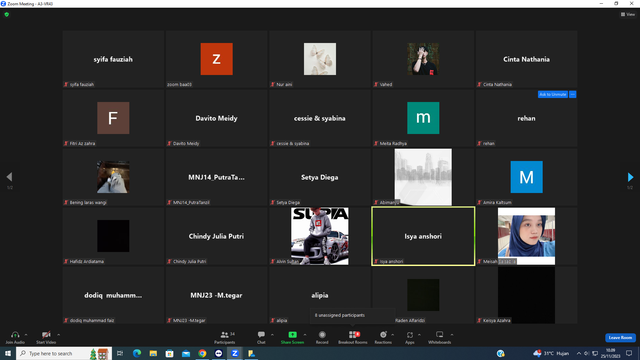Image resolution: width=640 pixels, height=360 pixels.
Task: Open Whiteboards
Action: point(440,337)
